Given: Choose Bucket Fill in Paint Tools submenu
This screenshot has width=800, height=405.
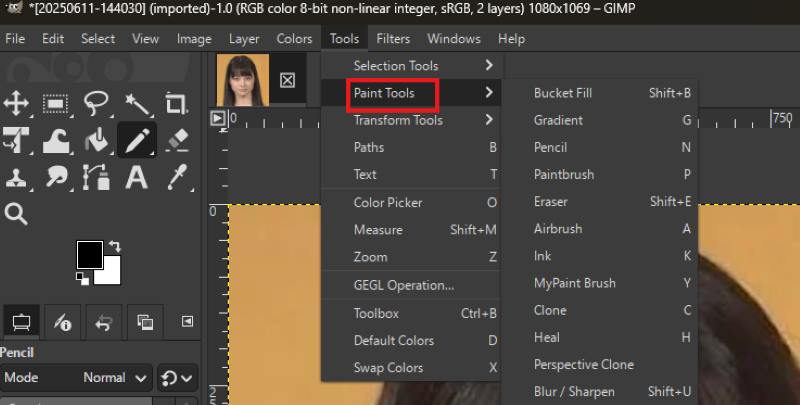Looking at the screenshot, I should [600, 93].
